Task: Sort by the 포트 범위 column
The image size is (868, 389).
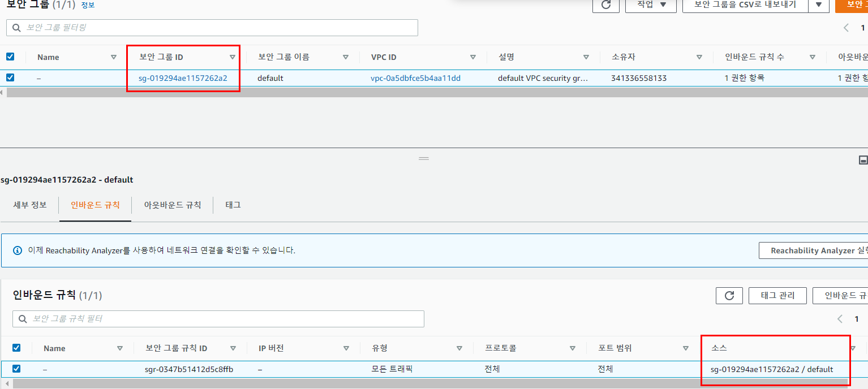Action: pyautogui.click(x=686, y=348)
